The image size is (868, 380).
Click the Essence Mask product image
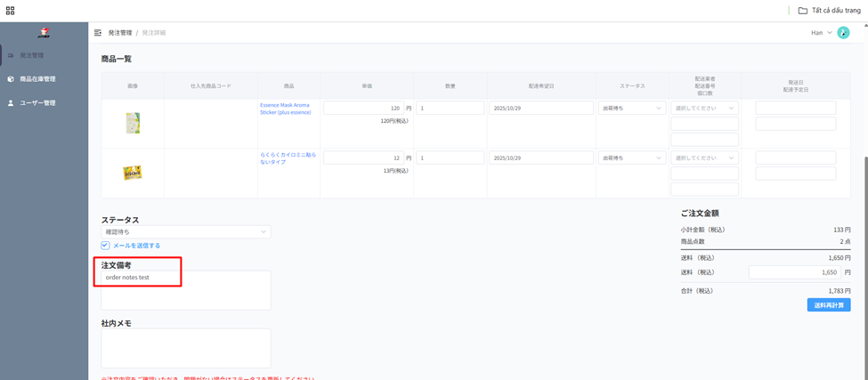point(133,123)
